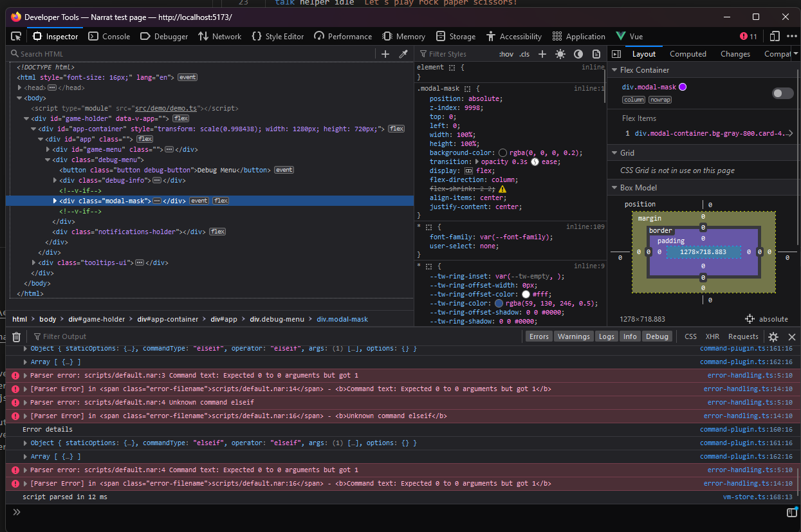Click the flex badge on app-container
The width and height of the screenshot is (801, 532).
coord(396,129)
